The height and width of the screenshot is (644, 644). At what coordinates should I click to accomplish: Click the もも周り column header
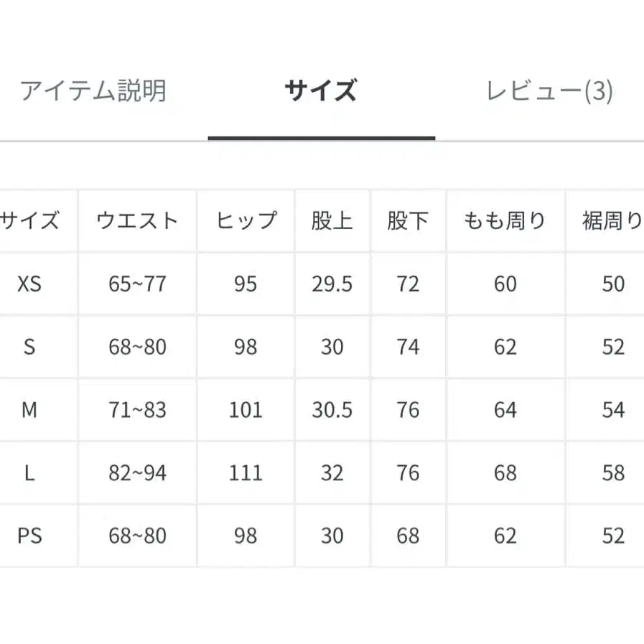coord(505,220)
